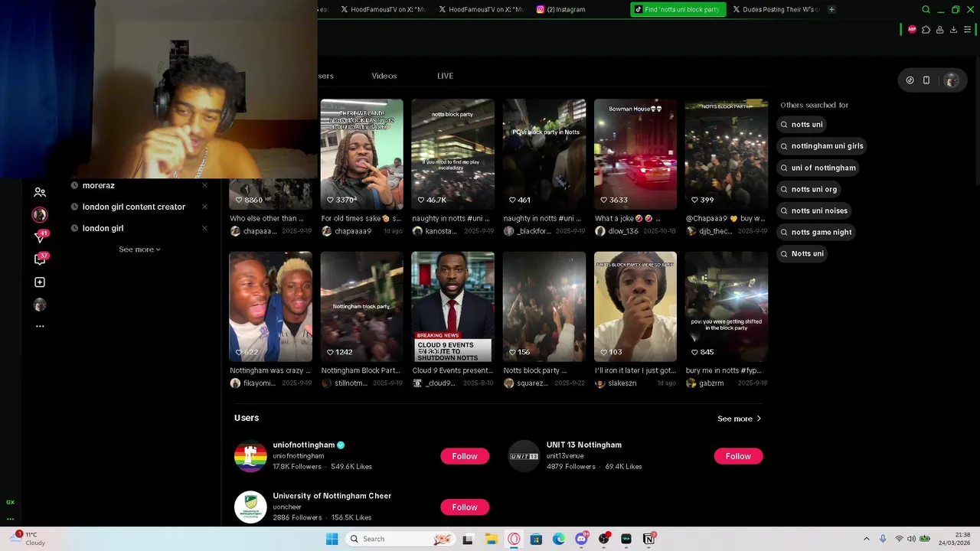The image size is (980, 551).
Task: Show hidden system tray icons chevron
Action: click(866, 539)
